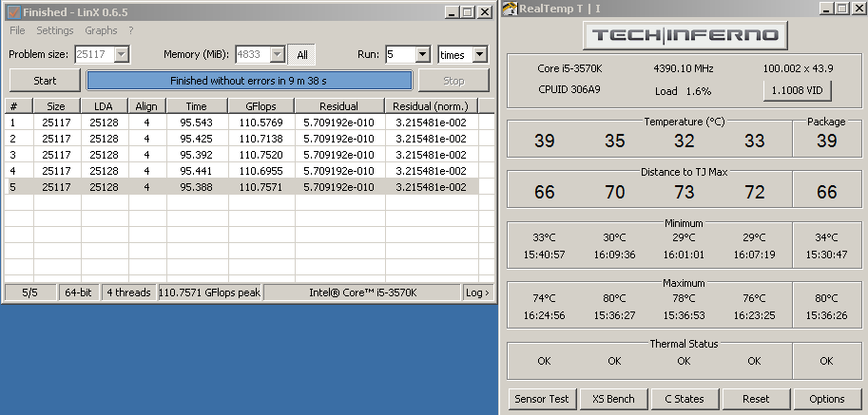Image resolution: width=868 pixels, height=415 pixels.
Task: Select the 95.392 time cell
Action: point(197,155)
